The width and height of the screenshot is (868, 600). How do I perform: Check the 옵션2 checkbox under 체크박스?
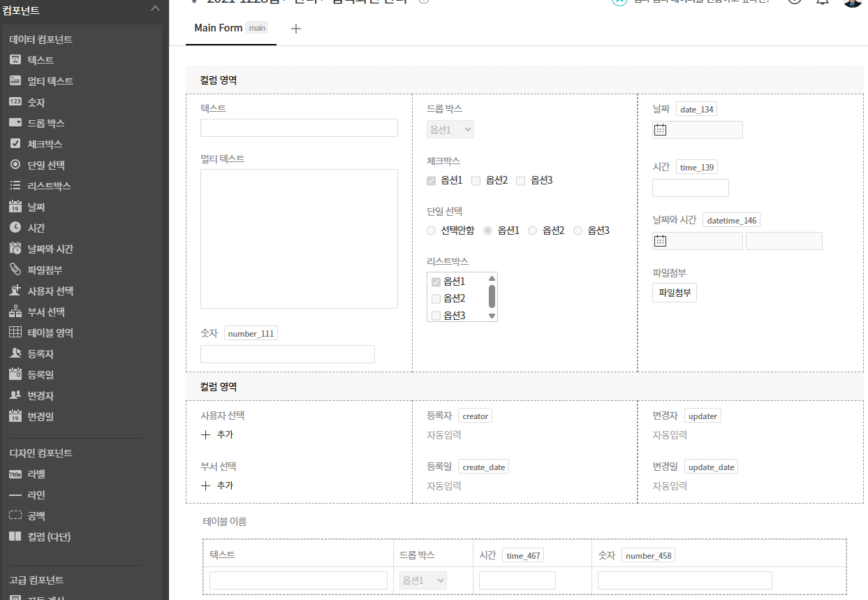click(476, 181)
